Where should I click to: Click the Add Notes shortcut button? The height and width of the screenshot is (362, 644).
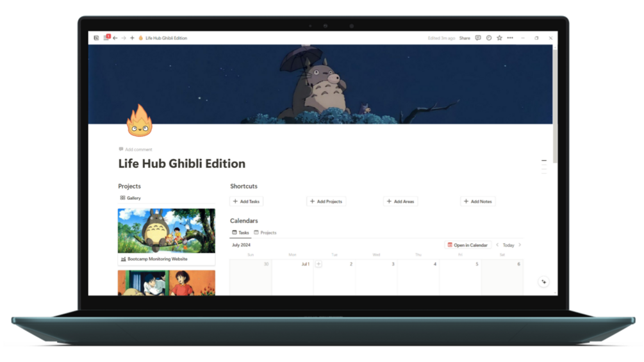(478, 202)
